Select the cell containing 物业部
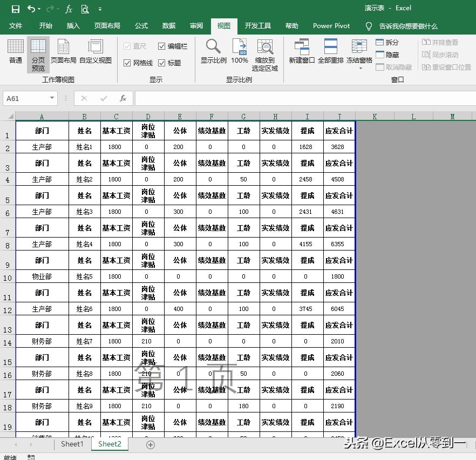Viewport: 476px width, 460px height. point(42,276)
